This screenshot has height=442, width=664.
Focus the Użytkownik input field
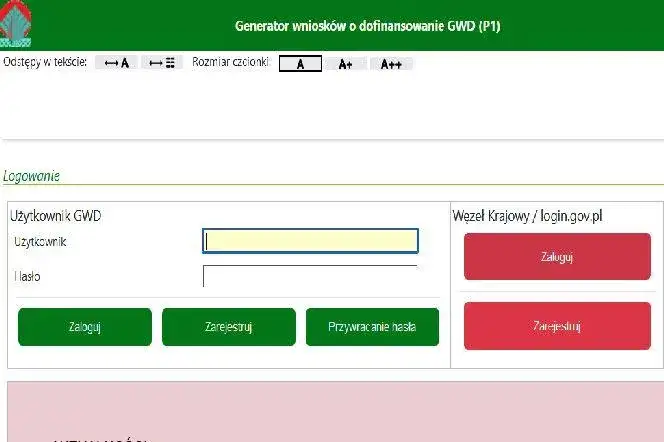click(x=310, y=241)
